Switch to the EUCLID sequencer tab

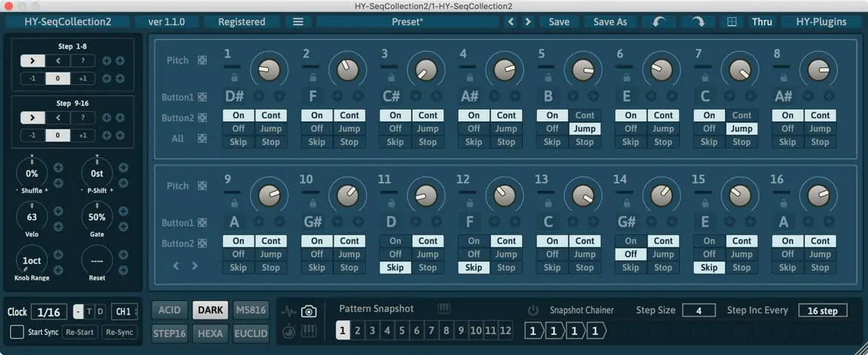250,333
